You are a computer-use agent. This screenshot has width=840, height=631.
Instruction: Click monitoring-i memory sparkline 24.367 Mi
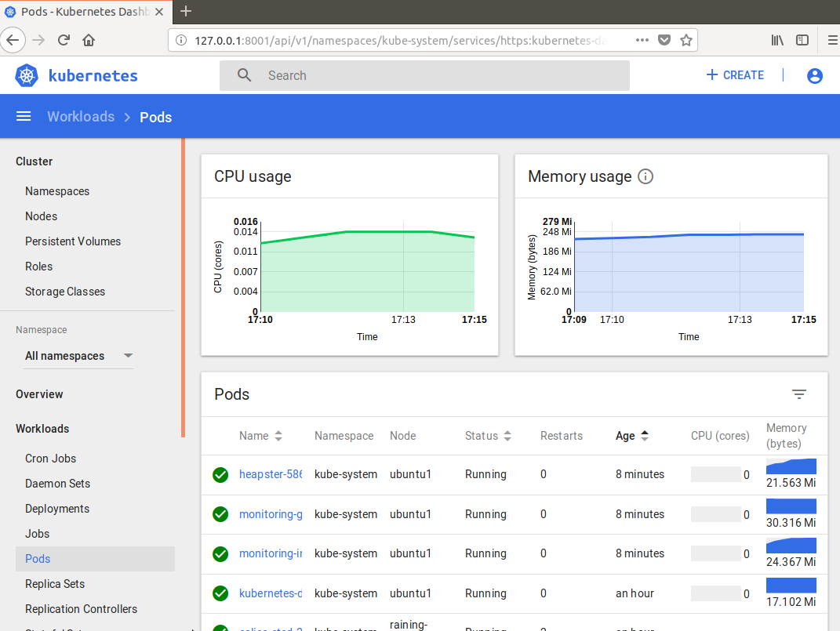coord(791,546)
